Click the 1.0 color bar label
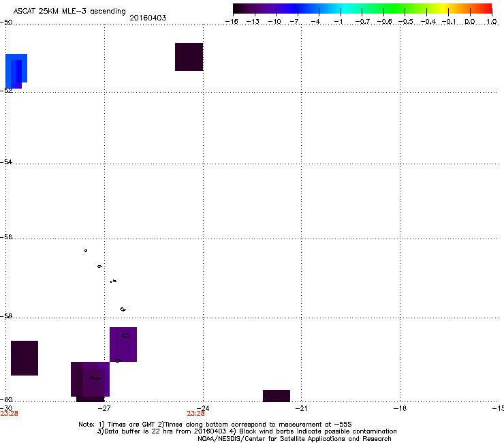This screenshot has width=504, height=443. tap(492, 22)
